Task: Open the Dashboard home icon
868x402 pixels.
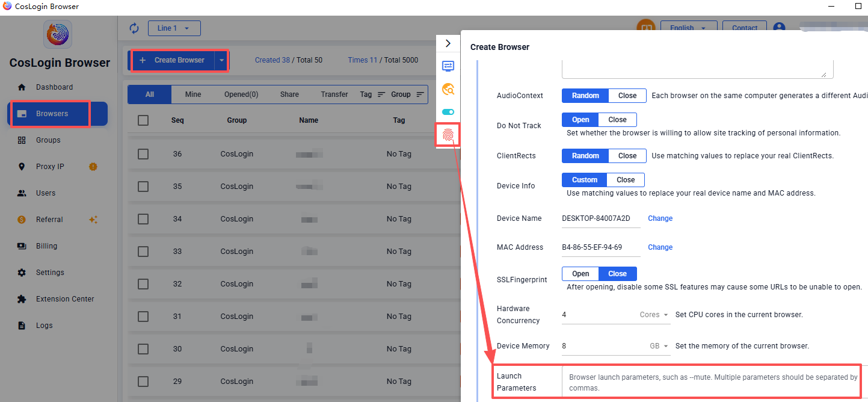Action: (22, 87)
